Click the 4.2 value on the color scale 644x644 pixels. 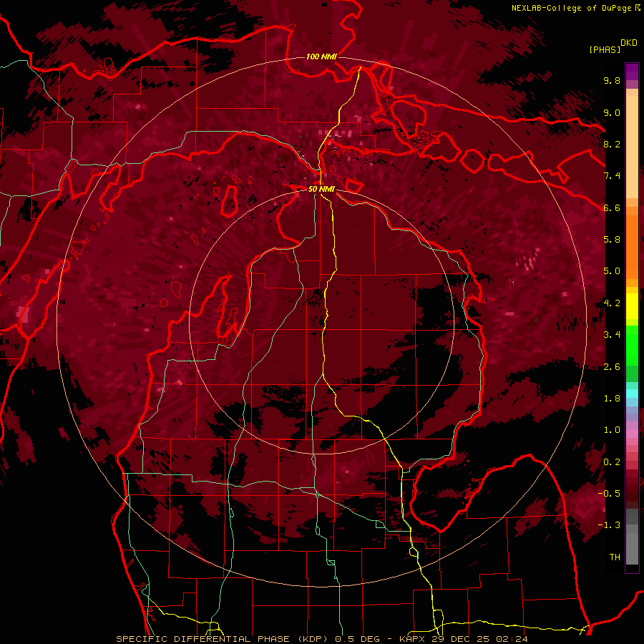612,303
